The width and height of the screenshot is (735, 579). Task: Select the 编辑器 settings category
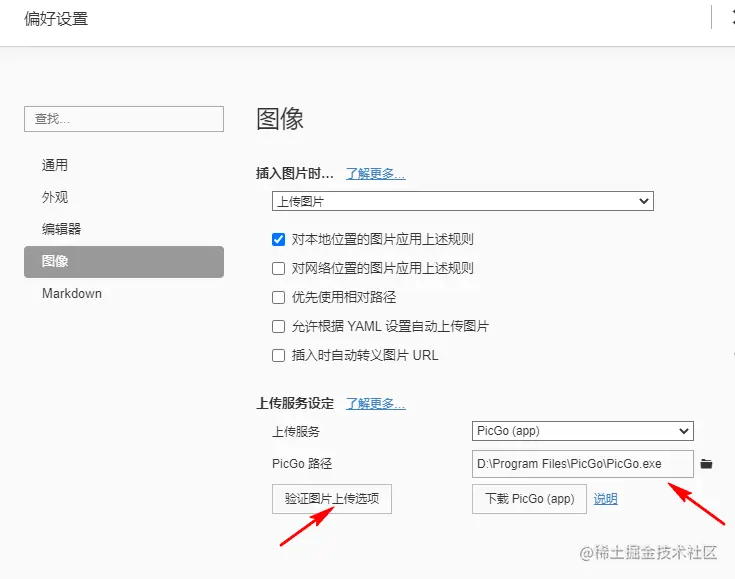point(124,229)
